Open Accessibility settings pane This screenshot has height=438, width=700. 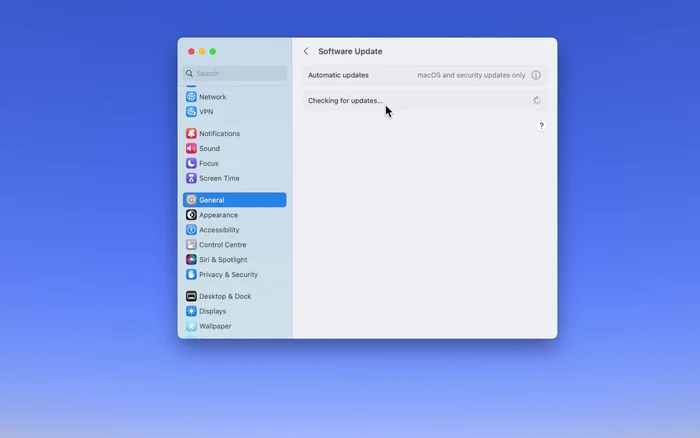point(219,230)
